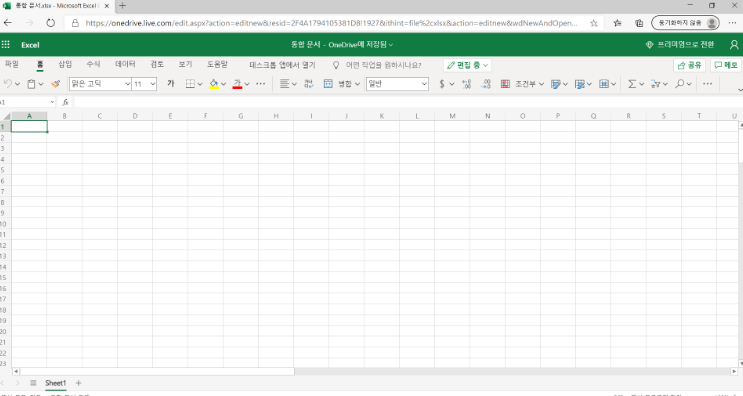The image size is (743, 396).
Task: Switch to the 검토 tab
Action: click(157, 64)
